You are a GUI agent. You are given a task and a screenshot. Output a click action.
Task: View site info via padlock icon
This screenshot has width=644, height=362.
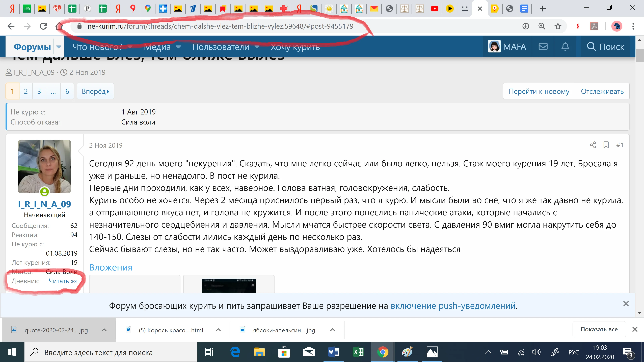point(79,26)
